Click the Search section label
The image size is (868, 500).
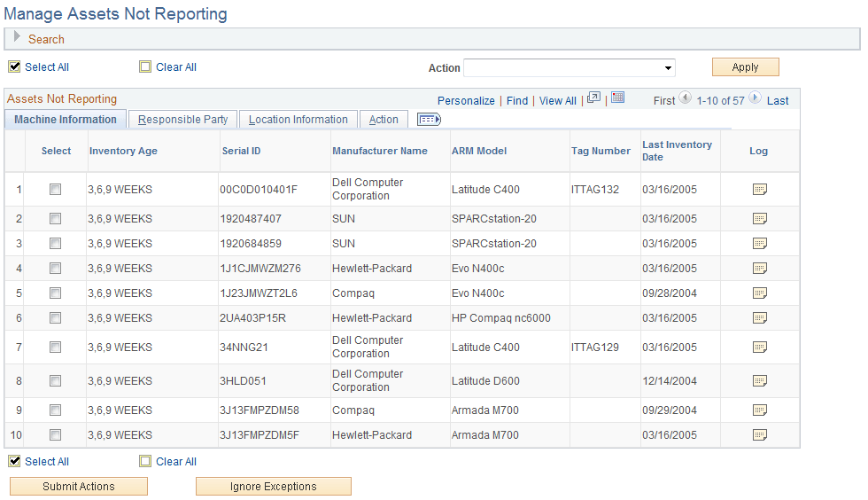click(46, 39)
